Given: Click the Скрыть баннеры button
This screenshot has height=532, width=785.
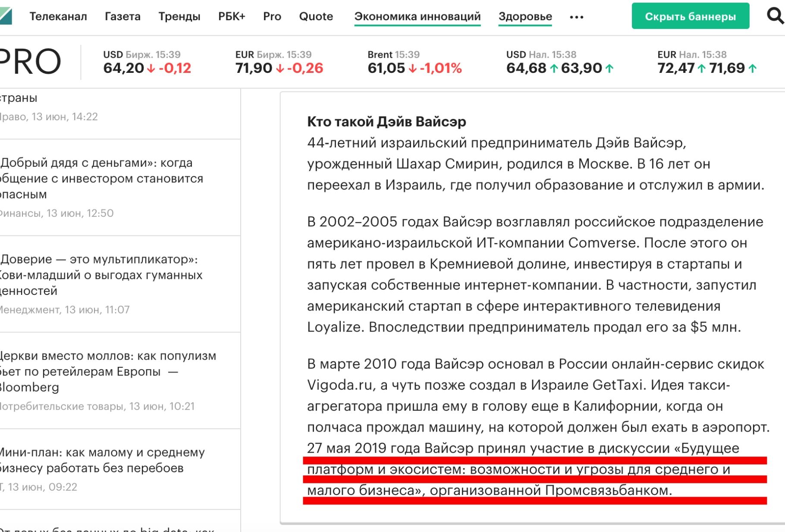Looking at the screenshot, I should 691,16.
